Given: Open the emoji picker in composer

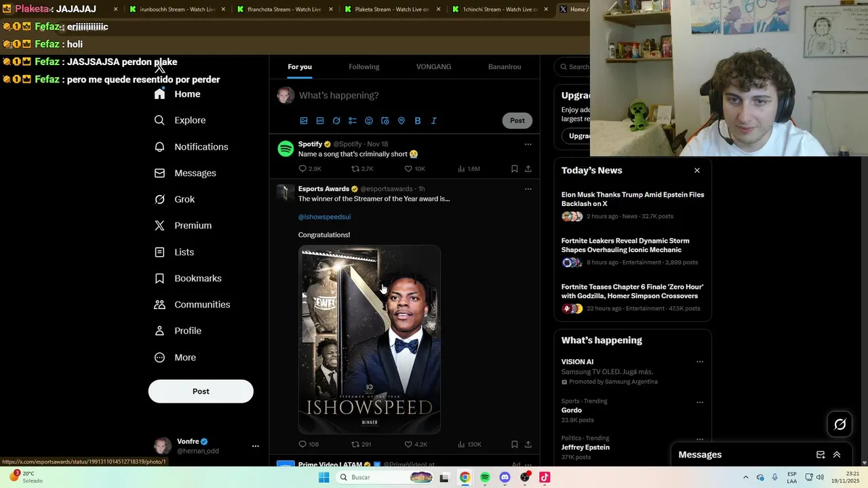Looking at the screenshot, I should (x=369, y=121).
